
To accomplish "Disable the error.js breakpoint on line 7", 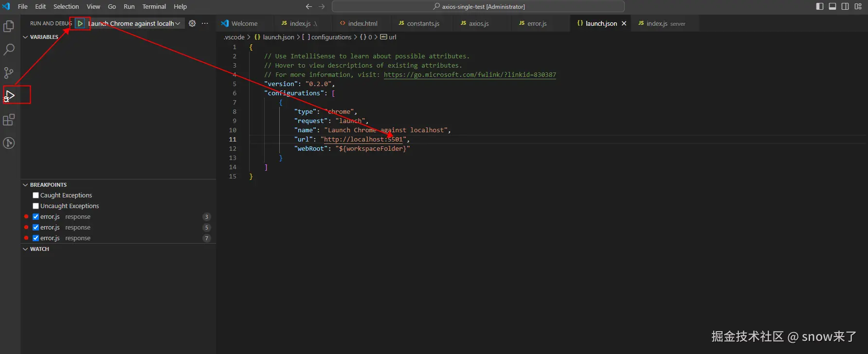I will point(36,238).
